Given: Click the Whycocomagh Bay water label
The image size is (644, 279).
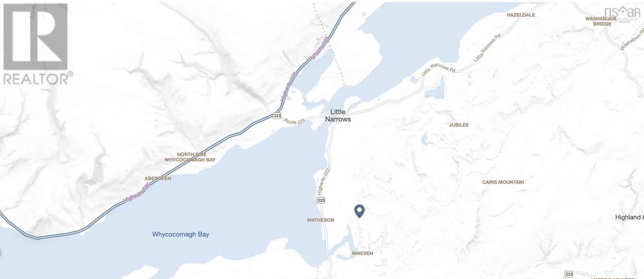Looking at the screenshot, I should coord(181,234).
